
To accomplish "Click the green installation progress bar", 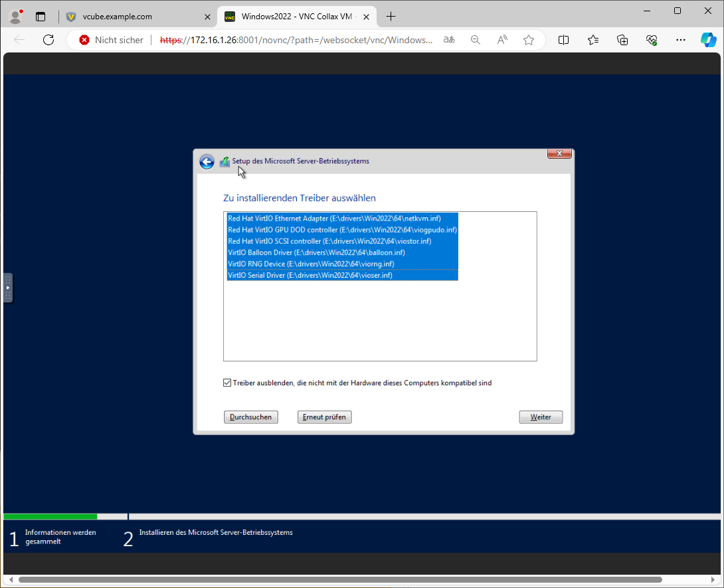I will [50, 516].
